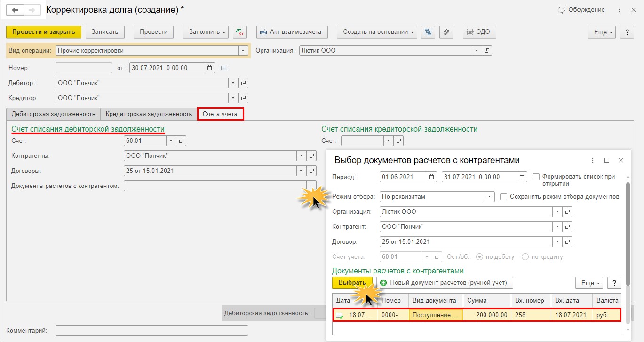Open Организация Лютик ООО record in main form
644x342 pixels.
point(487,50)
